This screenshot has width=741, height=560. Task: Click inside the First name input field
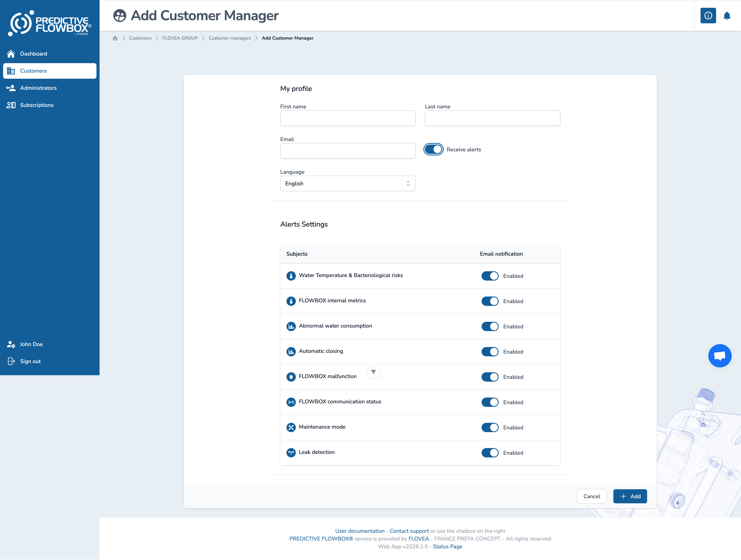point(347,118)
